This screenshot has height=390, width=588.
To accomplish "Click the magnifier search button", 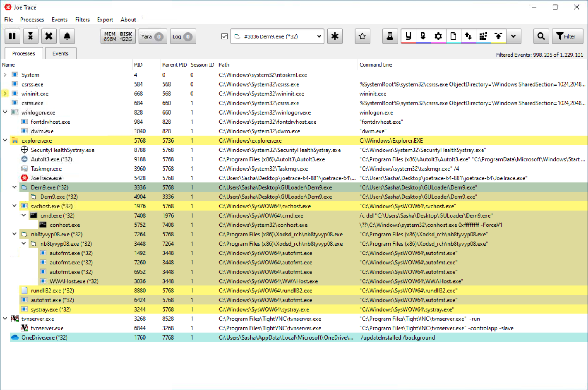I will pos(541,36).
